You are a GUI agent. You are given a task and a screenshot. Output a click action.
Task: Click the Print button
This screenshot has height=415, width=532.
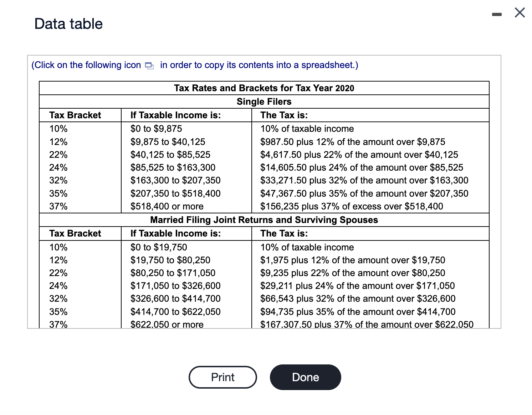coord(223,377)
